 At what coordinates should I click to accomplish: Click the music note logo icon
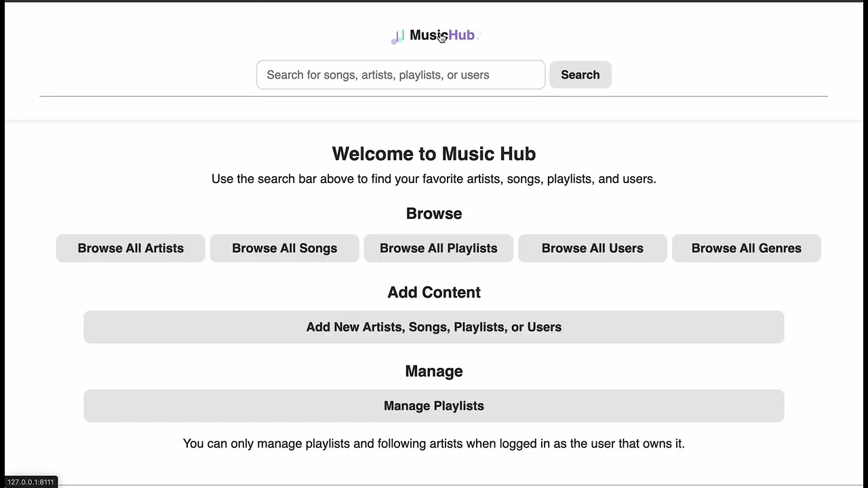pyautogui.click(x=397, y=35)
